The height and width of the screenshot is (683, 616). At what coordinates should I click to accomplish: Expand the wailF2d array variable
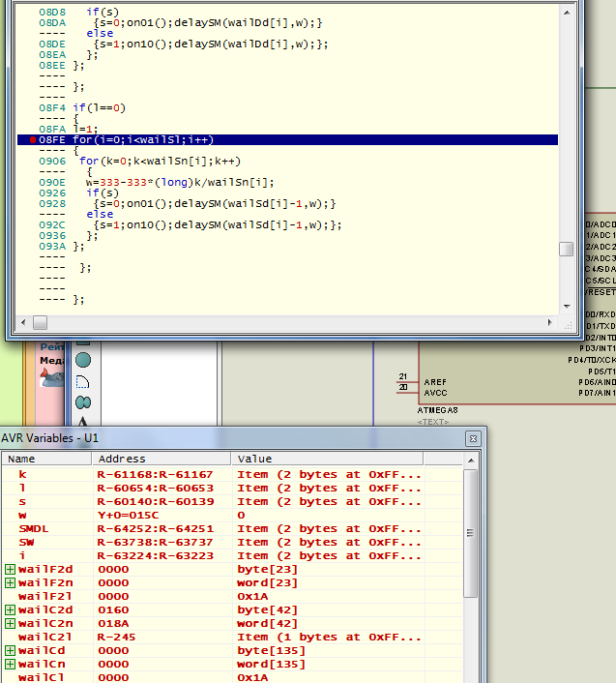[x=10, y=570]
